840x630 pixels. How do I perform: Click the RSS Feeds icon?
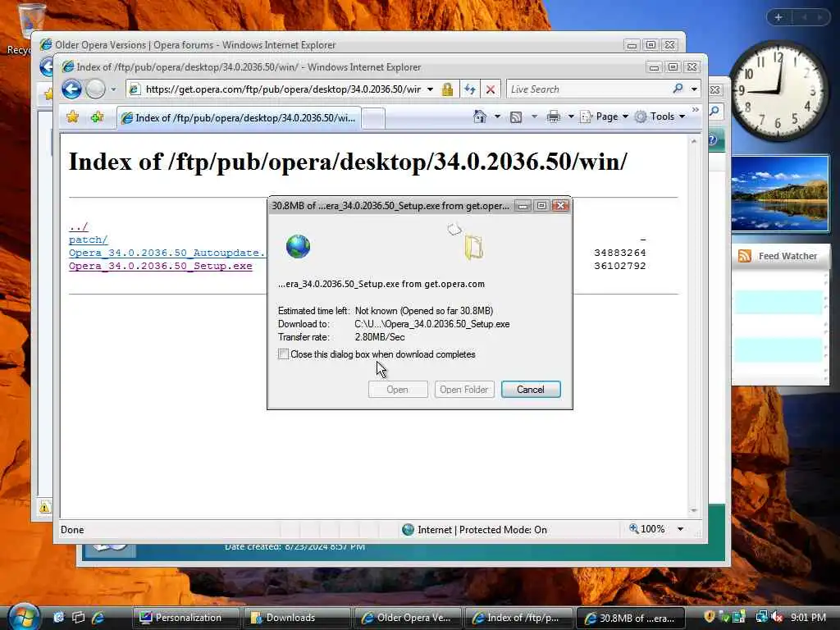tap(516, 116)
